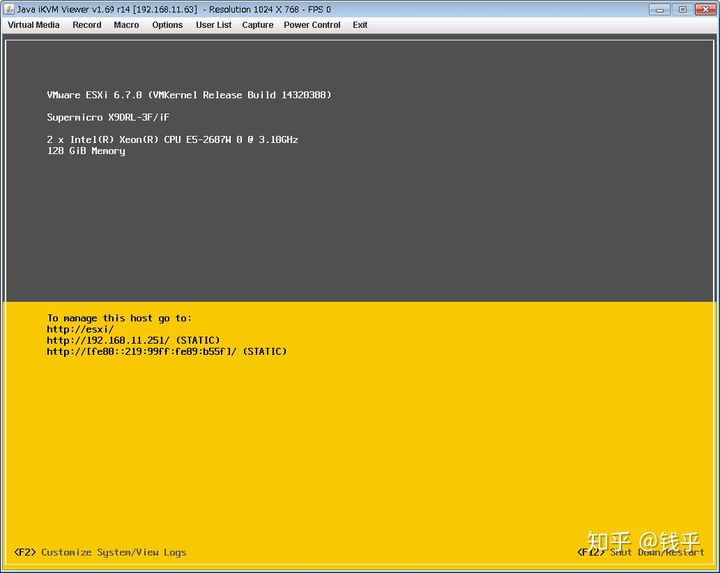
Task: Minimize the iKVM Viewer window
Action: 659,9
